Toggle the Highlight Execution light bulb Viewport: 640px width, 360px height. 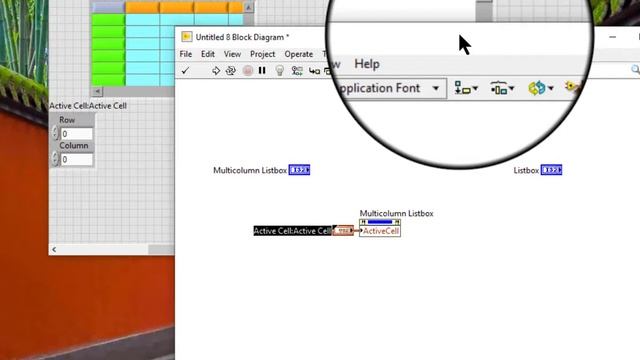[280, 71]
